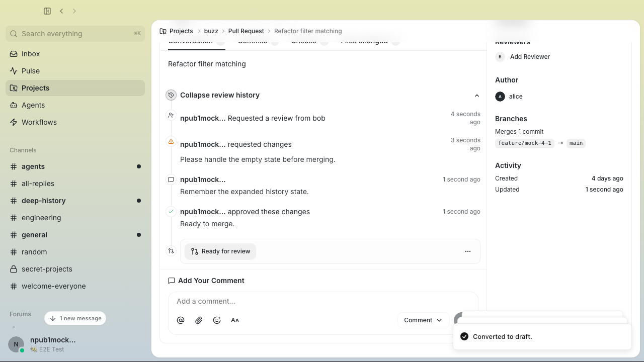Insert a mention with @ icon
Viewport: 644px width, 362px height.
(181, 320)
